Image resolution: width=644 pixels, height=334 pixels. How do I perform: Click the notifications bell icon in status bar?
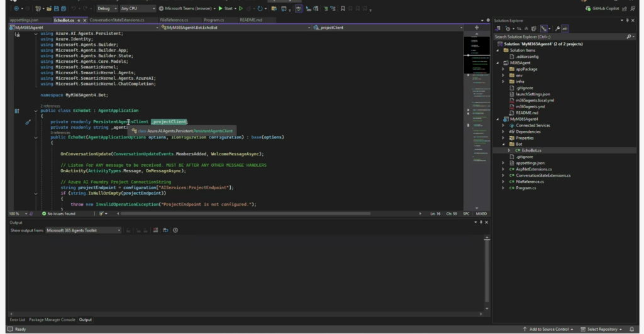tap(631, 330)
